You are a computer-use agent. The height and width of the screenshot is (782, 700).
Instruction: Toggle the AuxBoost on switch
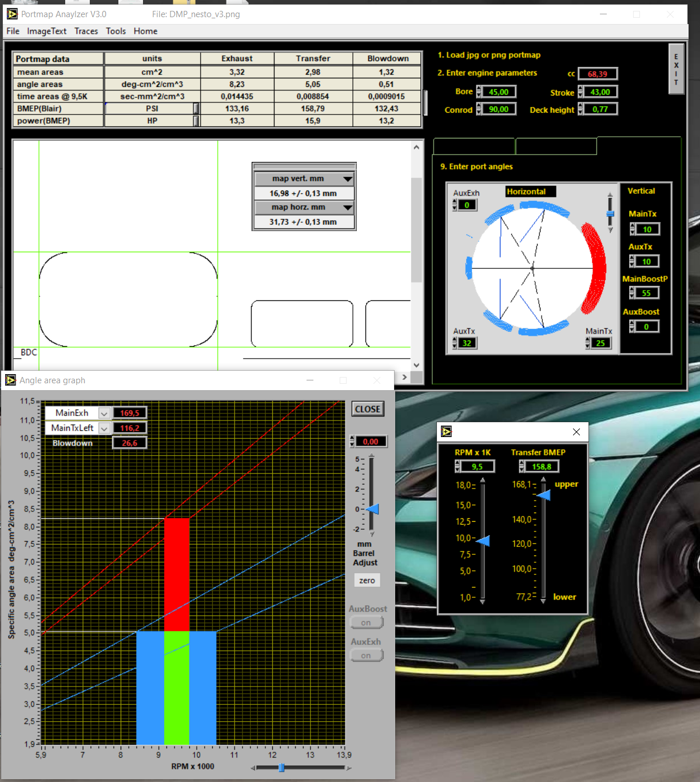367,622
